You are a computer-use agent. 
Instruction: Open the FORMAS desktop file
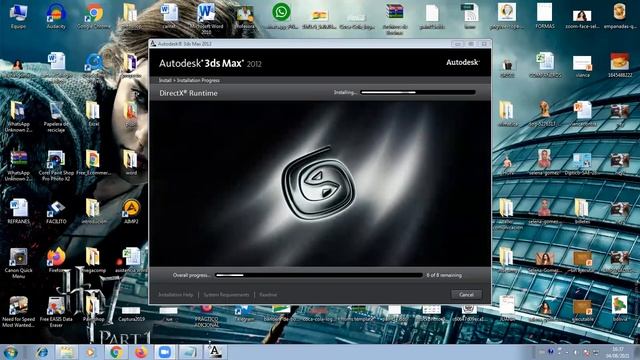pyautogui.click(x=545, y=17)
